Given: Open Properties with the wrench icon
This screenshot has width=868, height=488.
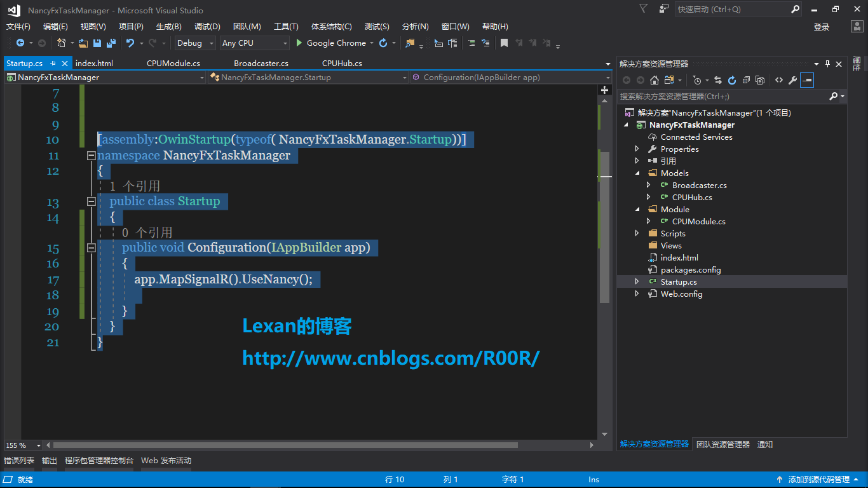Looking at the screenshot, I should point(792,80).
